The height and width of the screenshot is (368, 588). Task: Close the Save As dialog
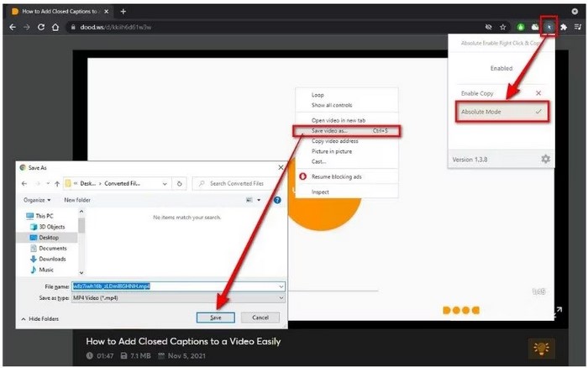281,167
